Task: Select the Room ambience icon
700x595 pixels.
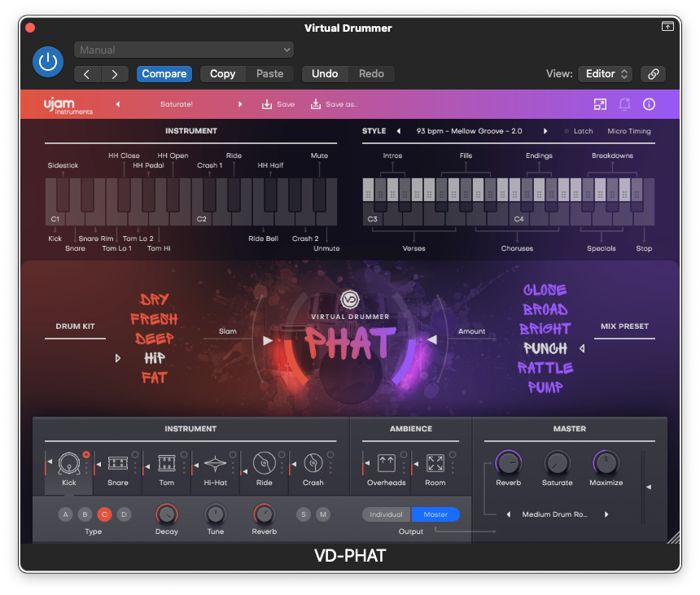Action: click(x=435, y=463)
